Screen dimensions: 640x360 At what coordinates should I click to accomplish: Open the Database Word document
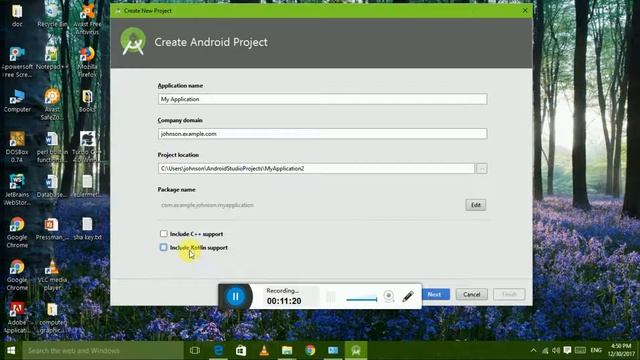52,186
